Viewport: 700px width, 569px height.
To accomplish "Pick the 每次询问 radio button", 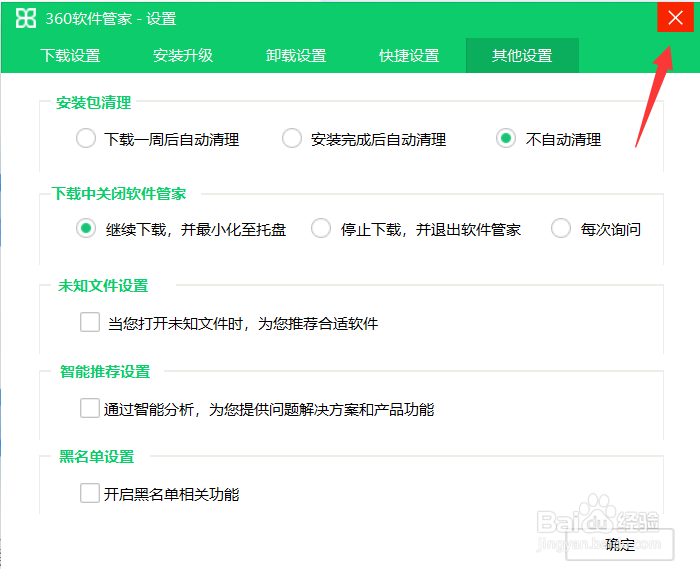I will [x=561, y=229].
